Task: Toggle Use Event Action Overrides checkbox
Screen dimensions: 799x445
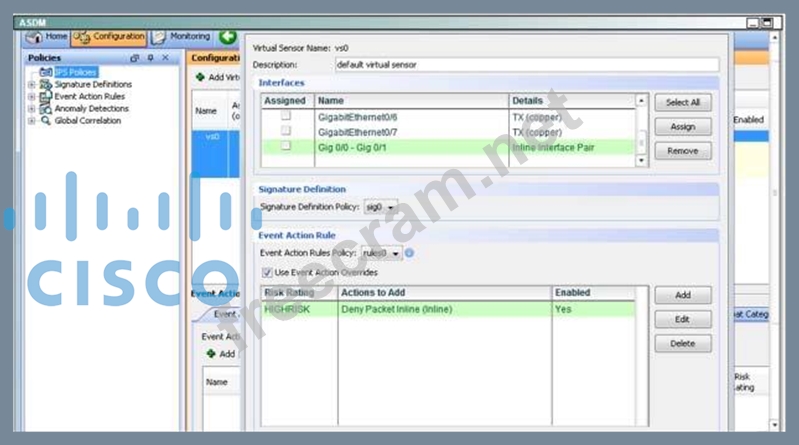Action: click(266, 272)
